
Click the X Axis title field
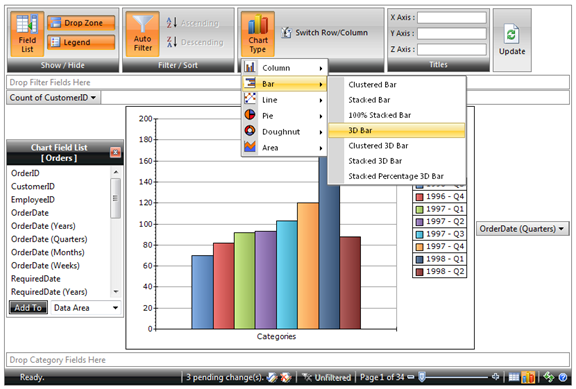(451, 17)
